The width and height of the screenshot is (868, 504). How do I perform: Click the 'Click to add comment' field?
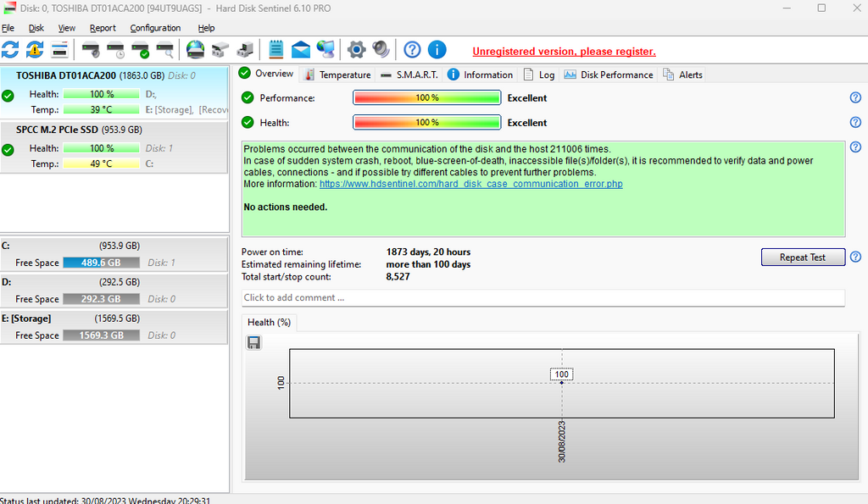[x=542, y=298]
